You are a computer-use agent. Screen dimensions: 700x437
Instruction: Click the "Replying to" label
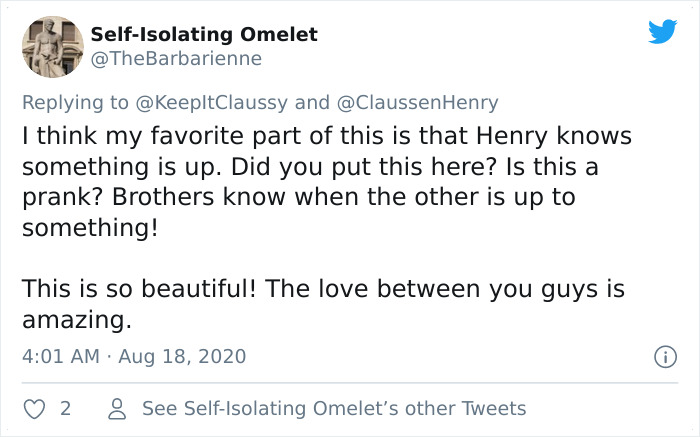(x=76, y=102)
